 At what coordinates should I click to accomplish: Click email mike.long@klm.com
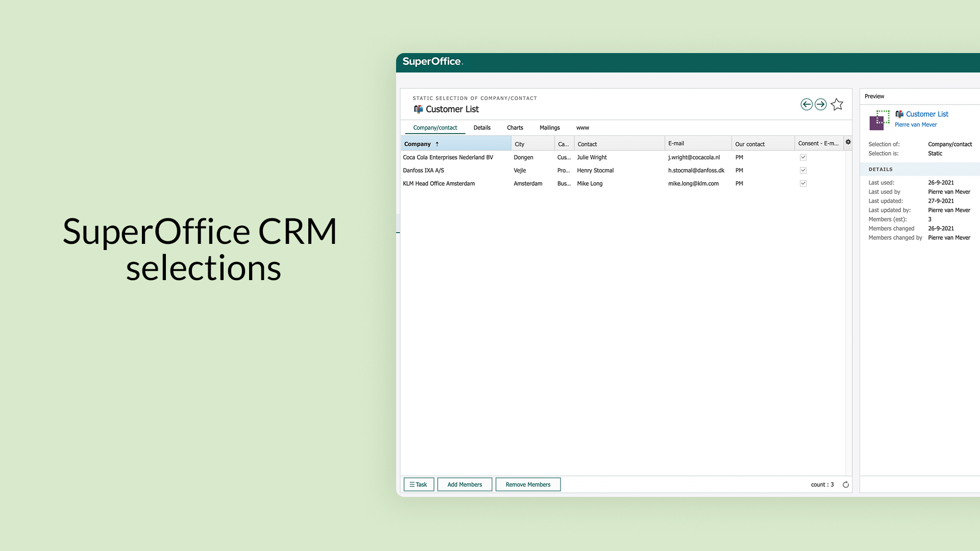pos(693,184)
